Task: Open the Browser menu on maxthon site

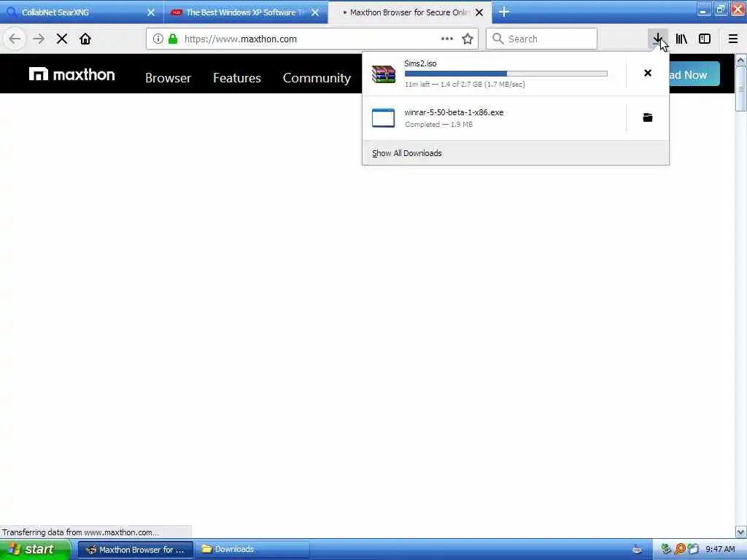Action: coord(169,77)
